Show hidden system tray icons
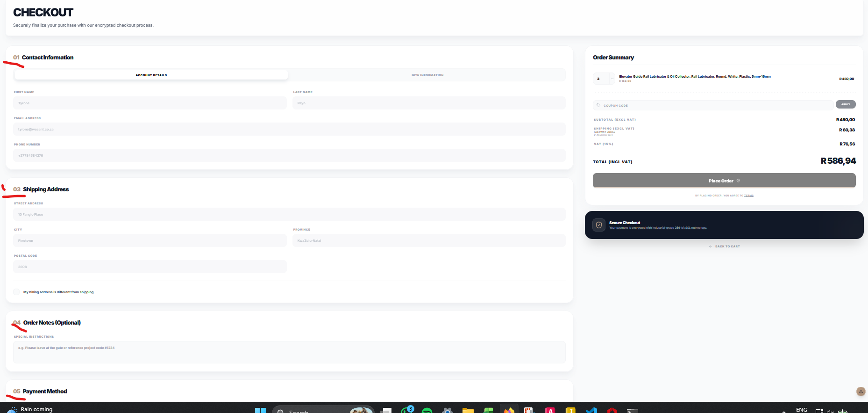Image resolution: width=868 pixels, height=413 pixels. [783, 411]
